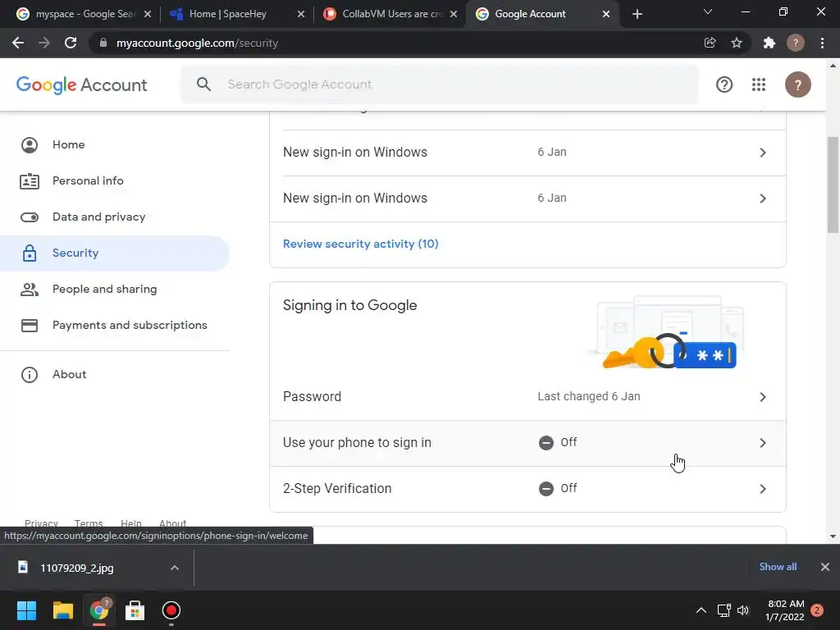Select the Google Account tab
This screenshot has height=630, width=840.
[543, 14]
